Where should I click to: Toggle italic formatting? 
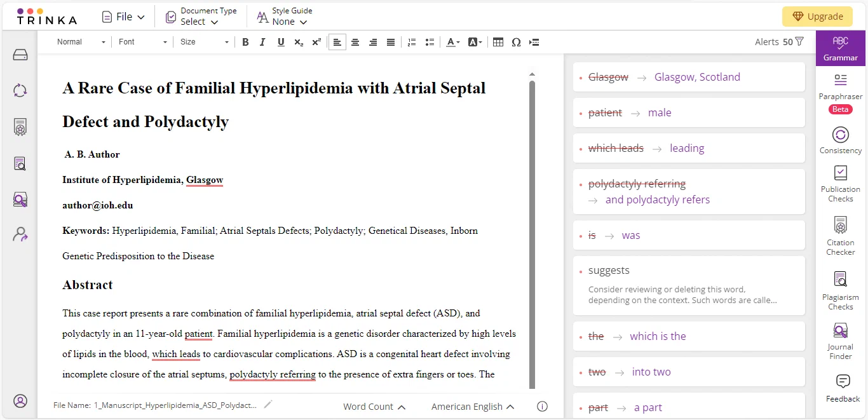tap(262, 43)
